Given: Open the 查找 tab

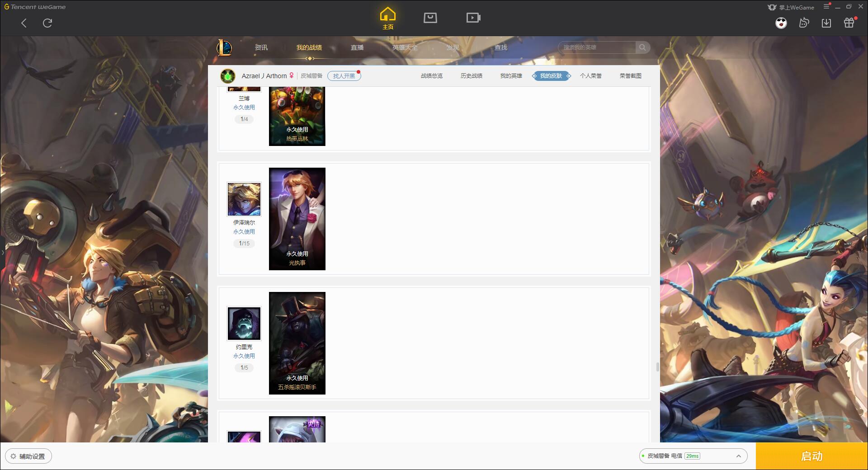Looking at the screenshot, I should (501, 47).
